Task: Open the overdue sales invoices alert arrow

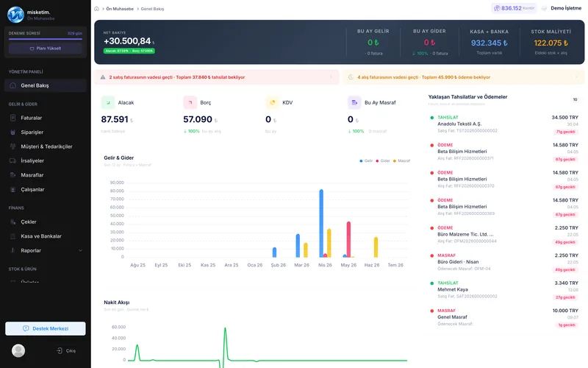Action: click(331, 77)
